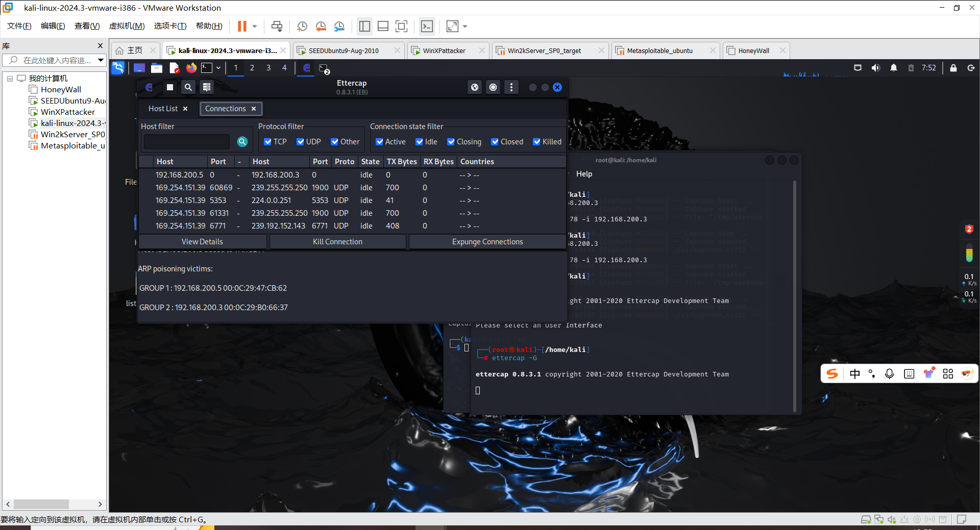Click the Ettercap logo icon in header
The height and width of the screenshot is (530, 980).
(x=149, y=87)
